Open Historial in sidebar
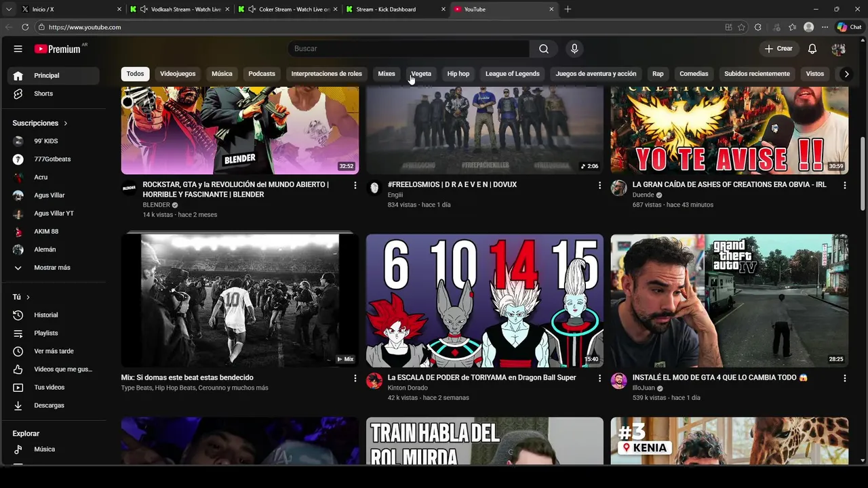 (x=53, y=315)
